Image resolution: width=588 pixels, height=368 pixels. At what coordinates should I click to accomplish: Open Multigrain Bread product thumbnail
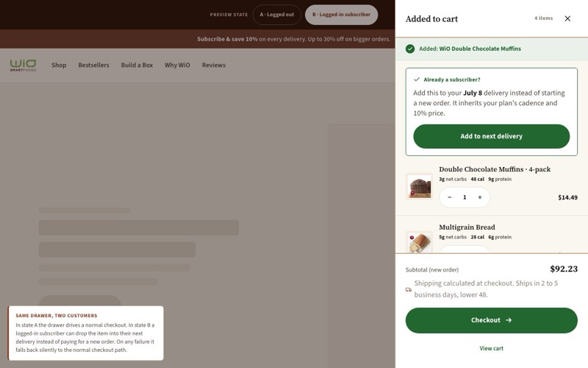point(419,242)
